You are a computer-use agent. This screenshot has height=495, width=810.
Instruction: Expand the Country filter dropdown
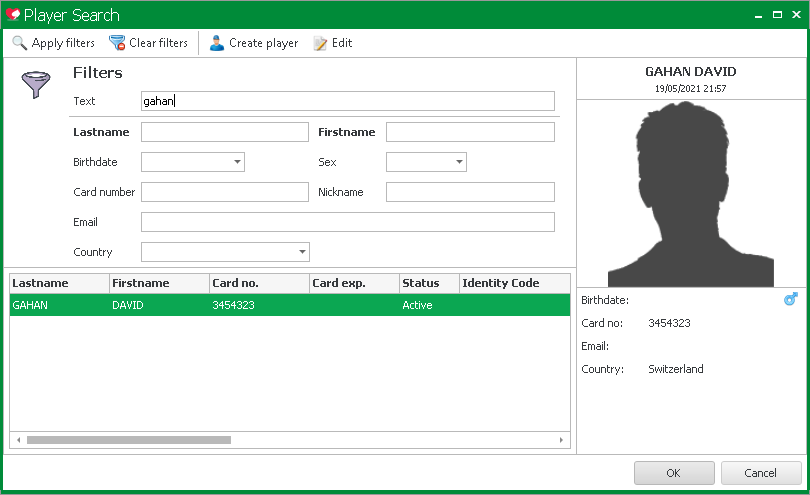pyautogui.click(x=302, y=252)
